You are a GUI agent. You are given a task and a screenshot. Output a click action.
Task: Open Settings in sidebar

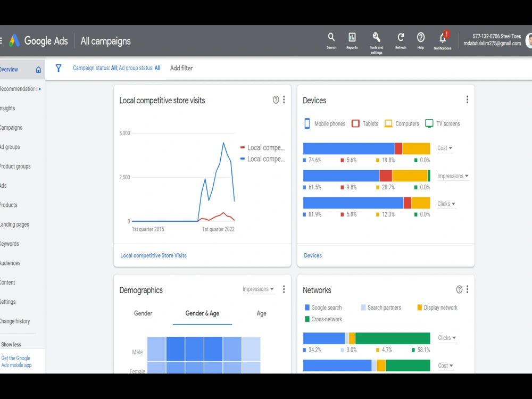tap(8, 302)
